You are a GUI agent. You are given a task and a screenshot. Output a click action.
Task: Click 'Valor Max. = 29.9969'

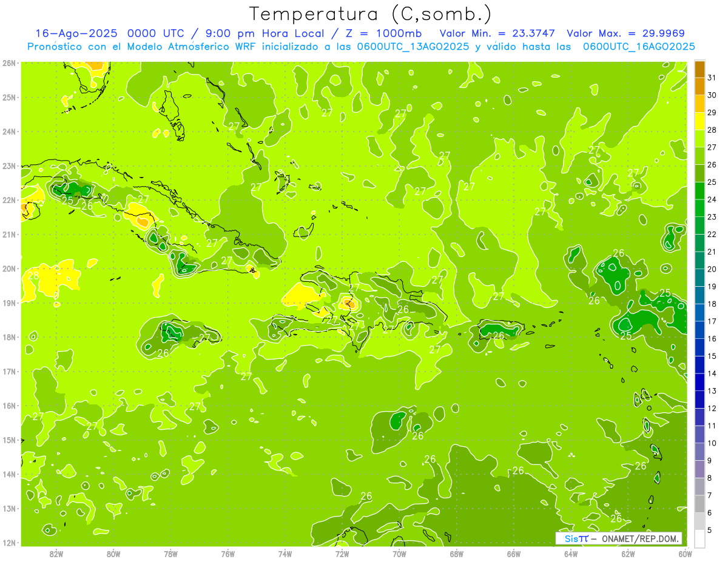(625, 33)
